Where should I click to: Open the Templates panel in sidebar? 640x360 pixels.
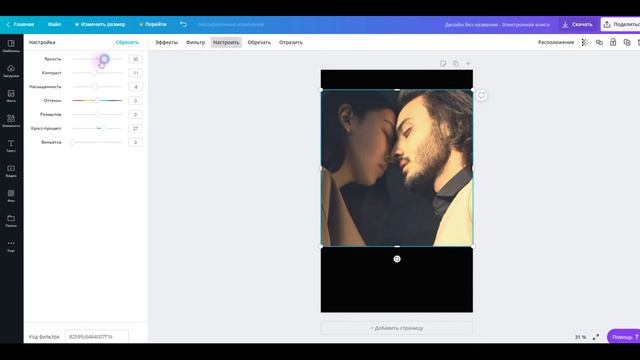click(x=11, y=46)
